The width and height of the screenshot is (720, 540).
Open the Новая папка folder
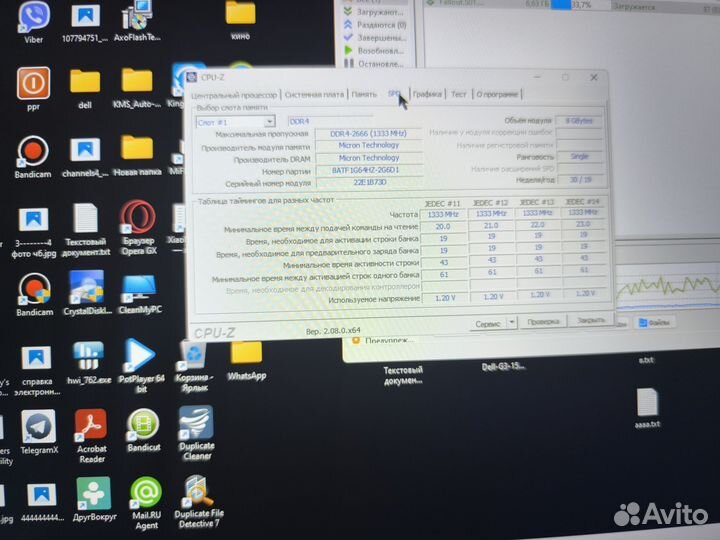tap(137, 155)
